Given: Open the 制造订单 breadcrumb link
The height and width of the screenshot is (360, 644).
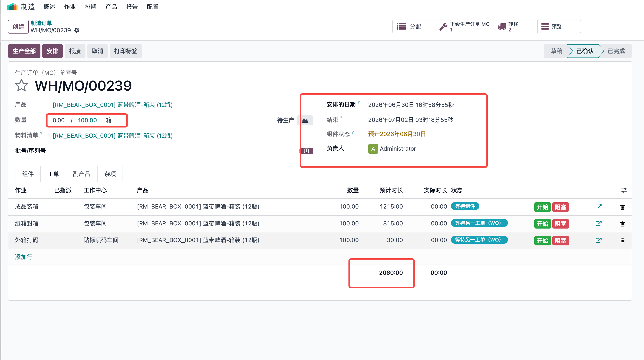Looking at the screenshot, I should pyautogui.click(x=41, y=23).
